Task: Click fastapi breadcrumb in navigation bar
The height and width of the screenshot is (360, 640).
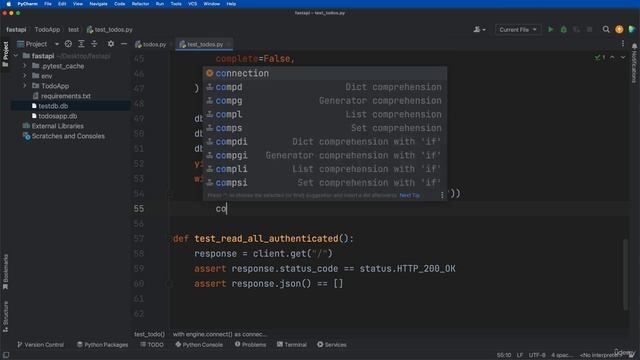Action: [x=16, y=29]
